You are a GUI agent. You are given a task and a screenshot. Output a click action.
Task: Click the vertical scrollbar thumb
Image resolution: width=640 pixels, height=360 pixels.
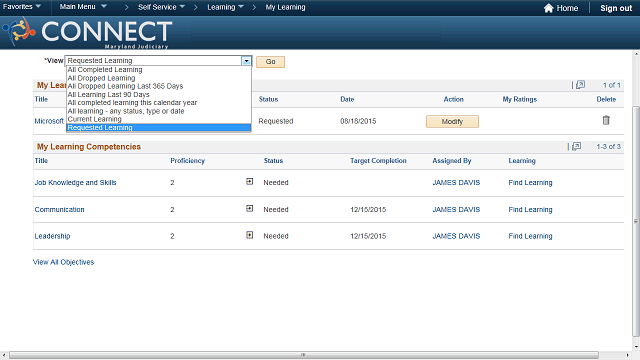point(636,221)
